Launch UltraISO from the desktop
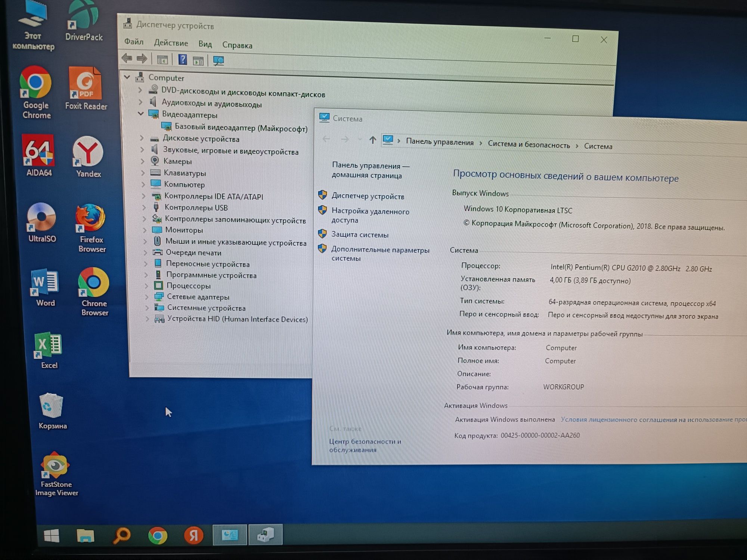Image resolution: width=747 pixels, height=560 pixels. pyautogui.click(x=41, y=223)
